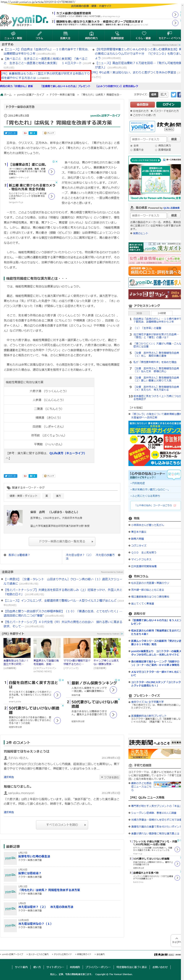Click arrow on 治療家必見 ad in article

[x=51, y=172]
